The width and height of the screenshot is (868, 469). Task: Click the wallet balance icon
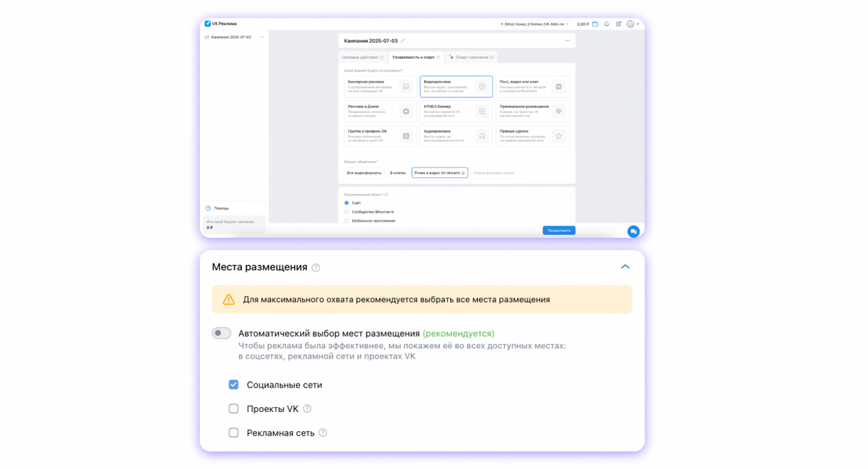[595, 24]
